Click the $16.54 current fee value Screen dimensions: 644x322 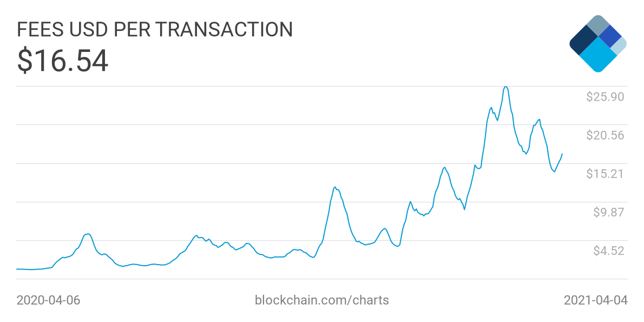click(63, 61)
